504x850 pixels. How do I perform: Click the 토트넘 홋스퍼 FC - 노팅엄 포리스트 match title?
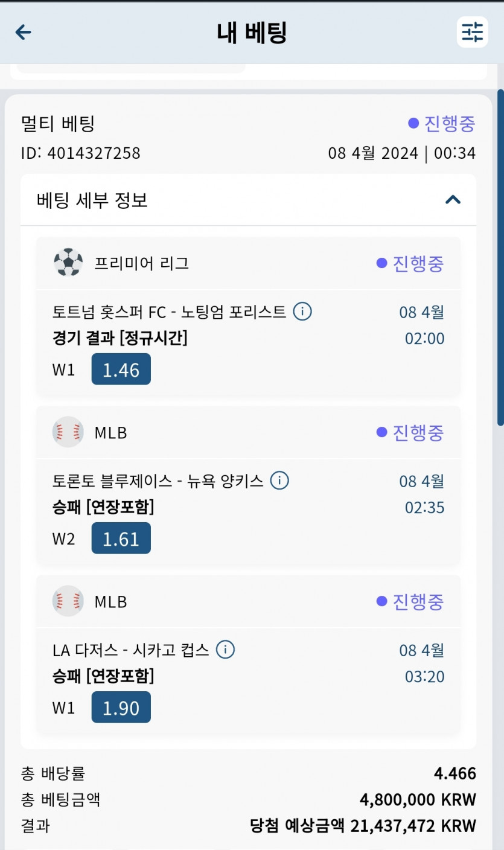click(x=169, y=312)
